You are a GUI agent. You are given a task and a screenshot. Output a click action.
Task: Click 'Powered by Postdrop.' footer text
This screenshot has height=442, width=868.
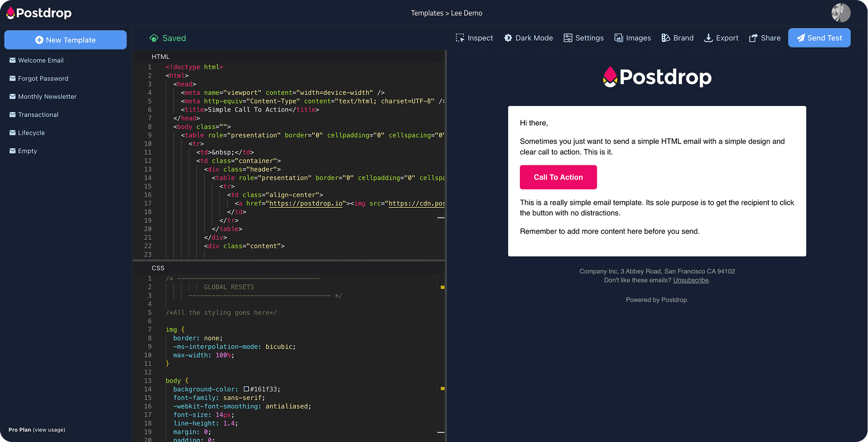pos(657,300)
